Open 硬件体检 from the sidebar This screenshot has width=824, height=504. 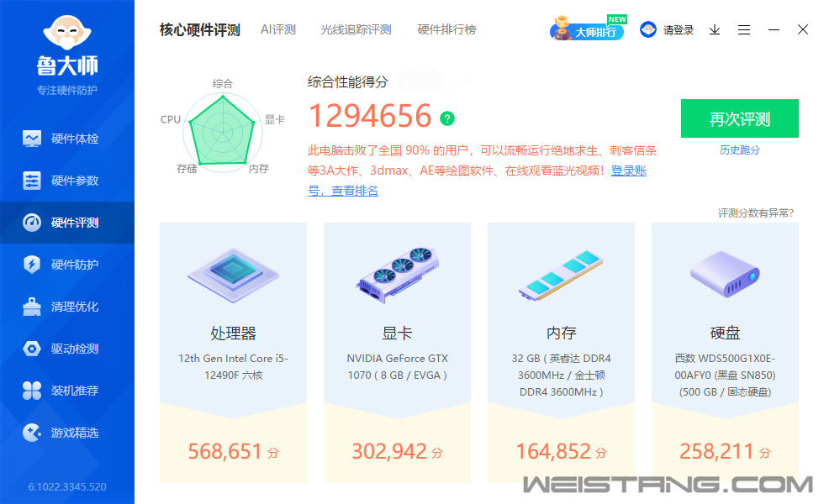point(67,139)
